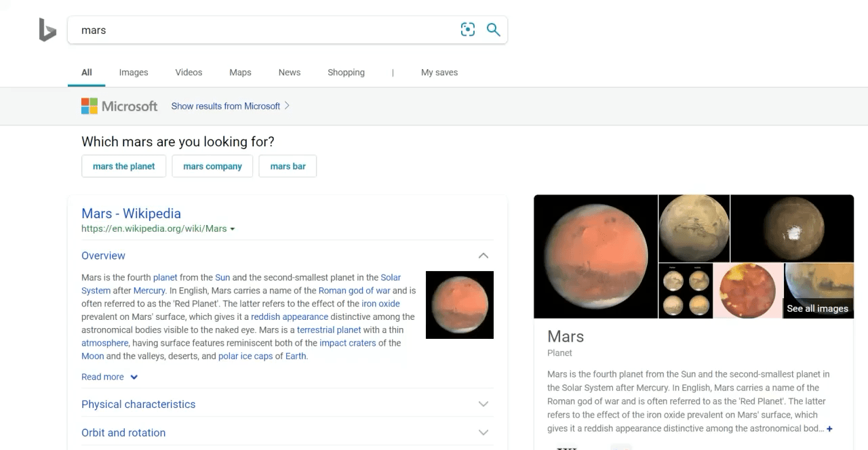868x450 pixels.
Task: Choose 'mars bar' suggestion
Action: 288,166
